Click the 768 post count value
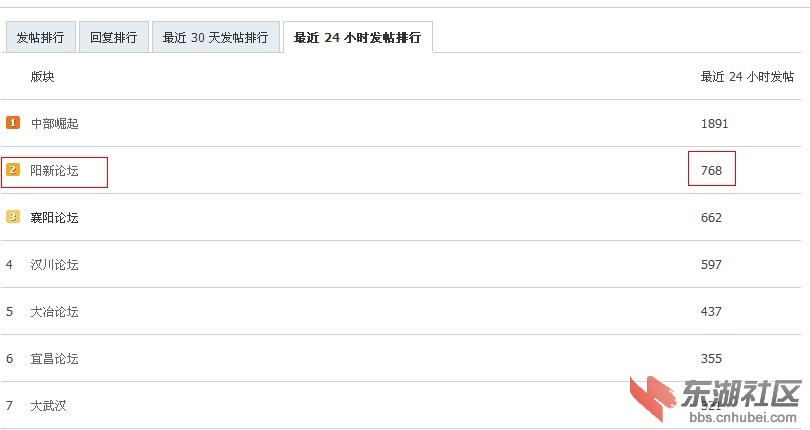 [711, 171]
